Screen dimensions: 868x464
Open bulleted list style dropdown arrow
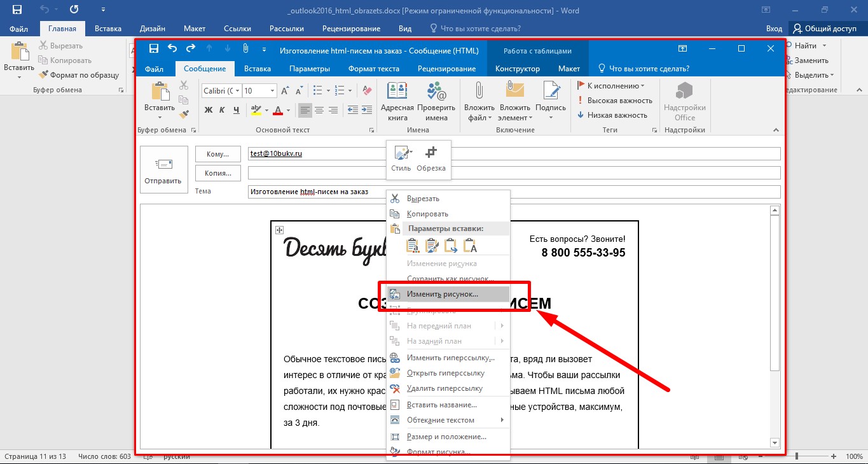pyautogui.click(x=327, y=90)
